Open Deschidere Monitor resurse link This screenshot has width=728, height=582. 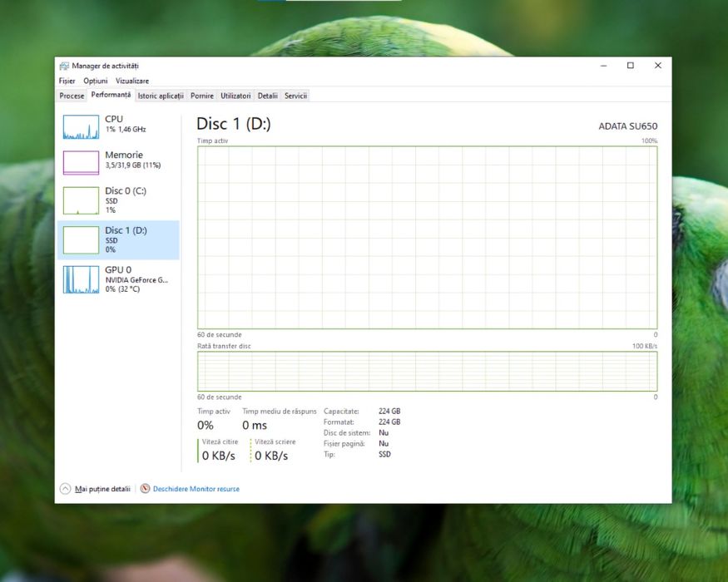click(x=196, y=489)
